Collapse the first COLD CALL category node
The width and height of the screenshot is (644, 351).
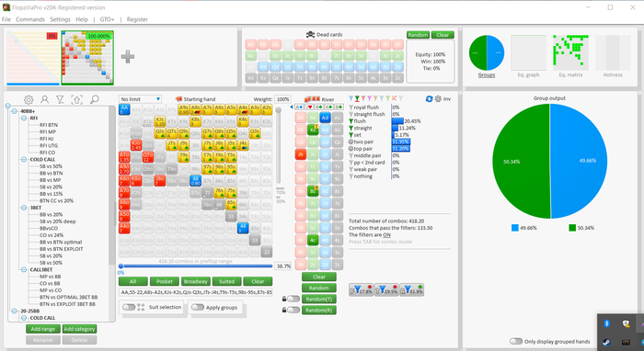(24, 160)
